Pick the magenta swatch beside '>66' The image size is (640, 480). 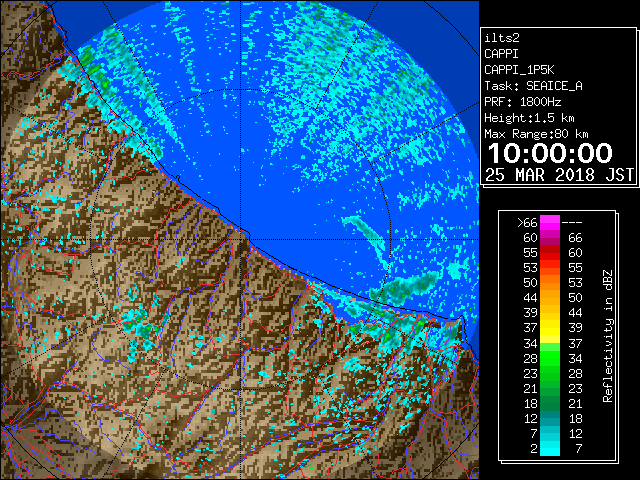tap(550, 223)
